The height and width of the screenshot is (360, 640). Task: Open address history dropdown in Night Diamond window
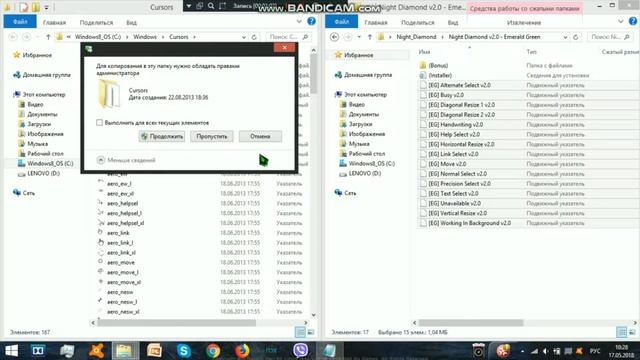coord(565,37)
